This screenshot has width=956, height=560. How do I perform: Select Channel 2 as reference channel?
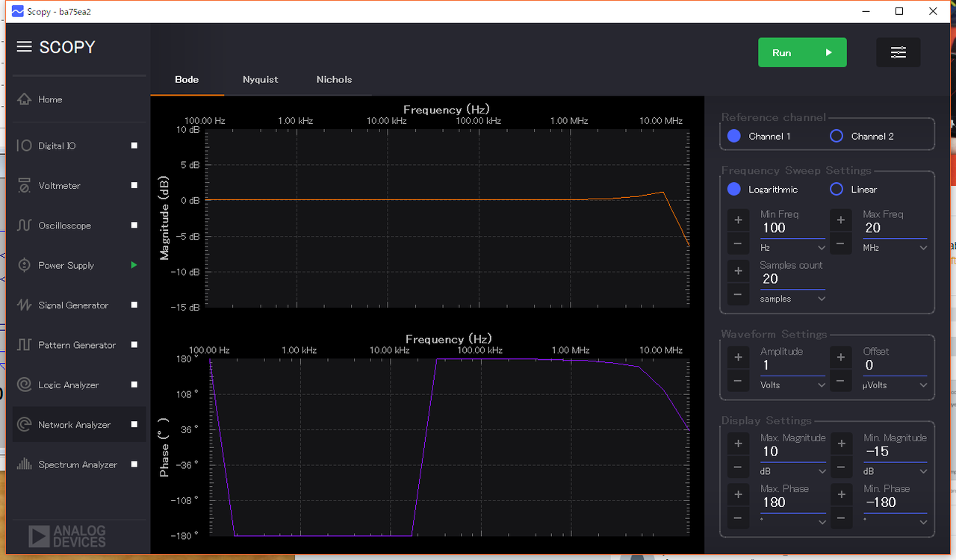[836, 136]
